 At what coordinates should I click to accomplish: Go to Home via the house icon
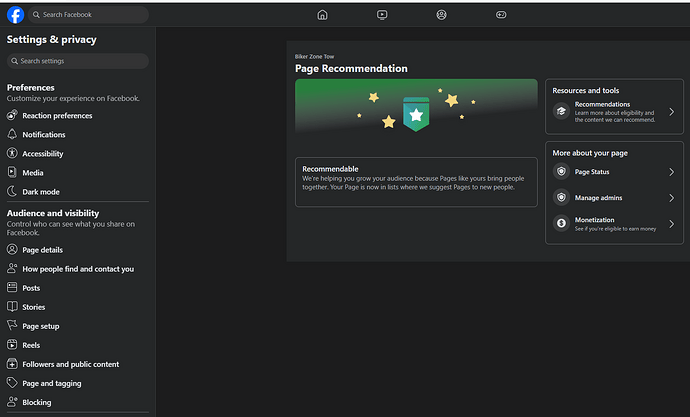pos(323,15)
